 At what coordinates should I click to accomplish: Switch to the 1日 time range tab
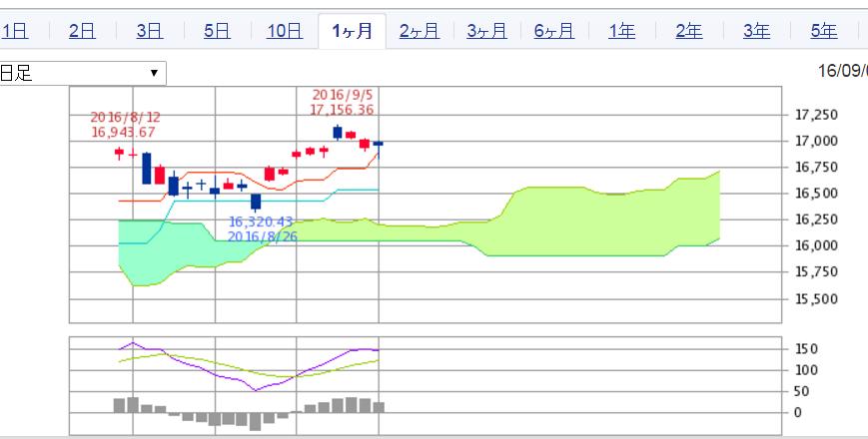[14, 31]
